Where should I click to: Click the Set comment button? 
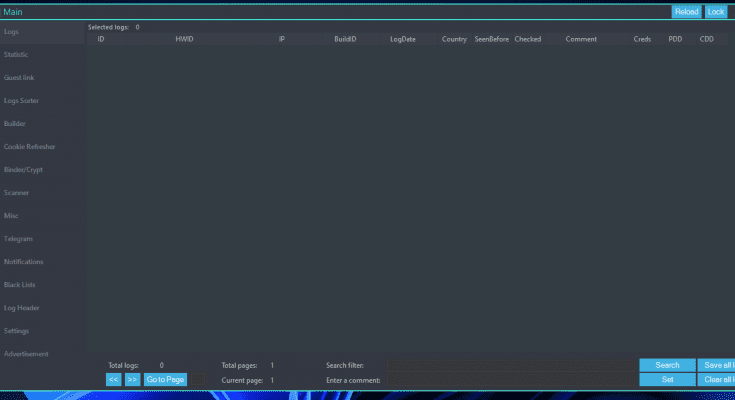point(667,380)
